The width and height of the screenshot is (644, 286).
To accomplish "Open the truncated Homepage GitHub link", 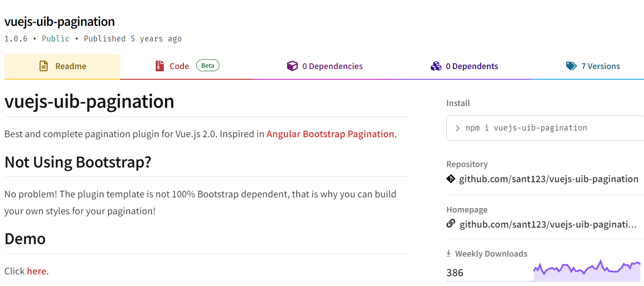I will [x=548, y=224].
